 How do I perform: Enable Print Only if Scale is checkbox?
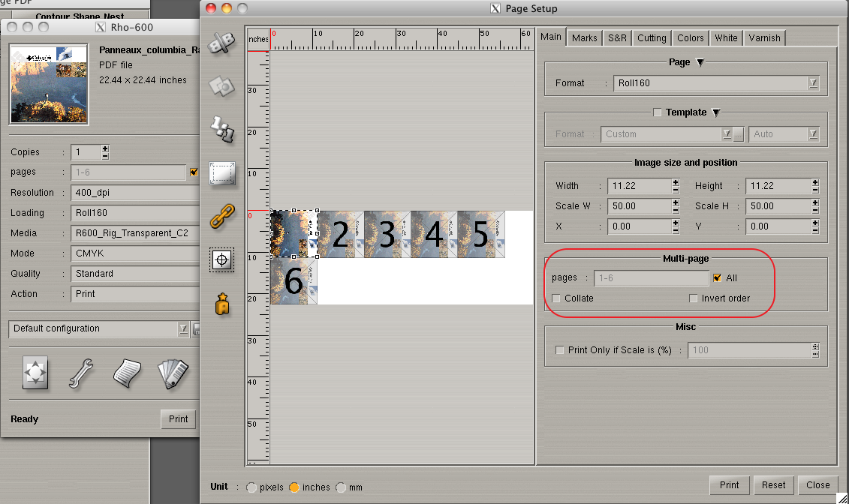click(x=559, y=350)
